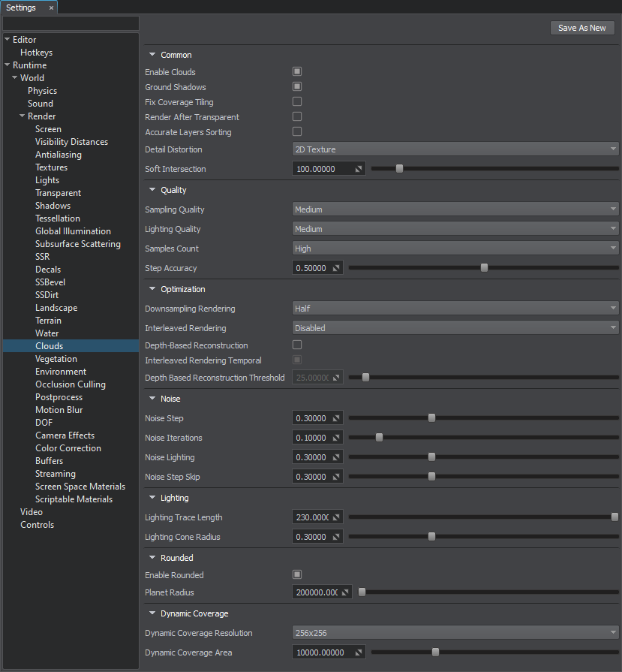Image resolution: width=622 pixels, height=672 pixels.
Task: Click the Lighting Trace Length drag icon
Action: click(336, 517)
